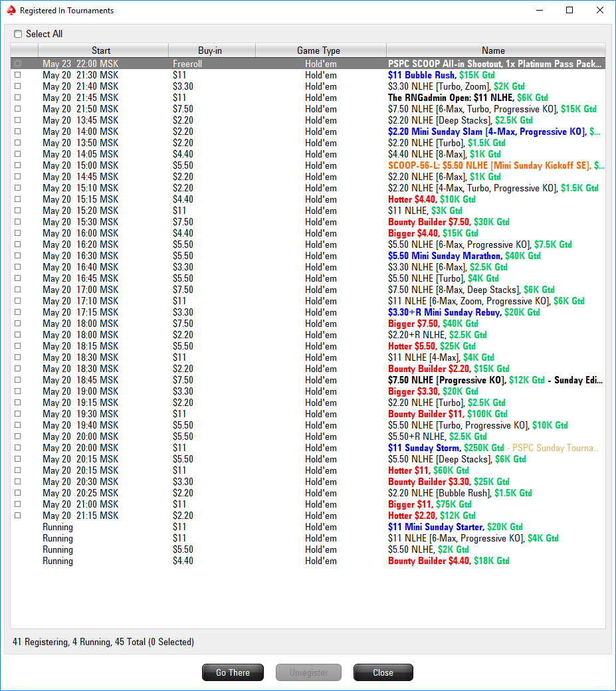Close the dialog using the Close button
The image size is (616, 691).
tap(383, 672)
